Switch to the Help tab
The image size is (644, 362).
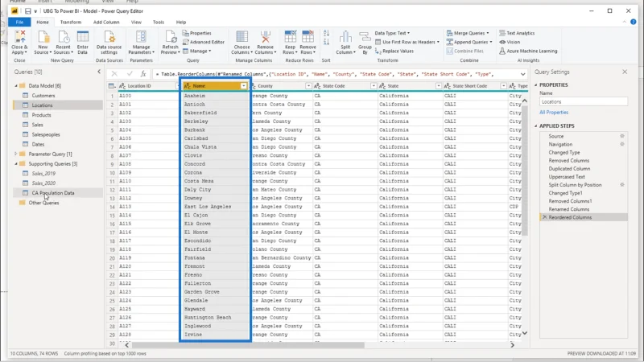(x=180, y=23)
